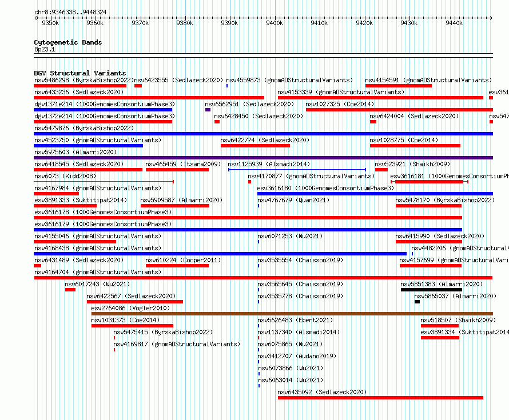Select the nsv6423555 (Sedlazeck2020) variant label
The image size is (509, 420).
(x=178, y=80)
